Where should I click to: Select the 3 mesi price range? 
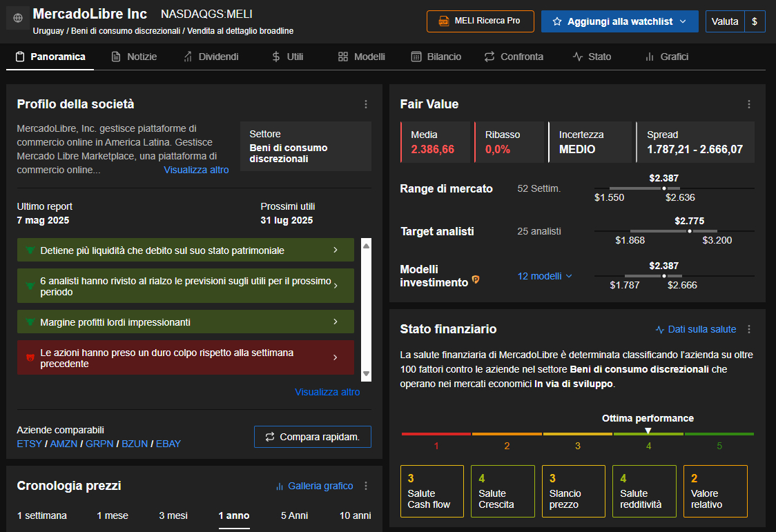point(173,515)
